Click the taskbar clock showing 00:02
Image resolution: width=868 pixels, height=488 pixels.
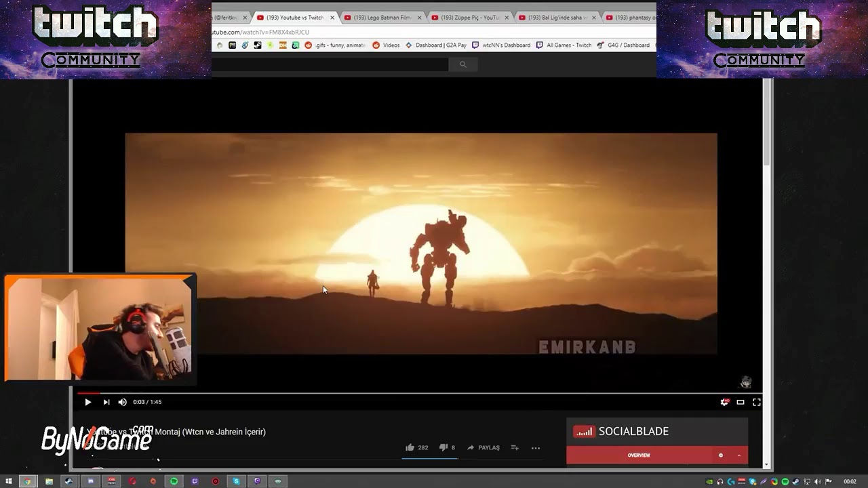tap(850, 482)
